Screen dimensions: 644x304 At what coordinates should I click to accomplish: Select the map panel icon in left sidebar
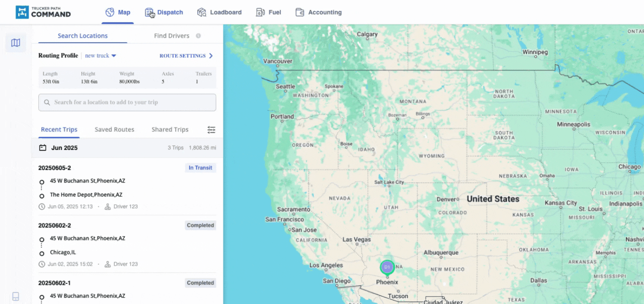tap(16, 43)
